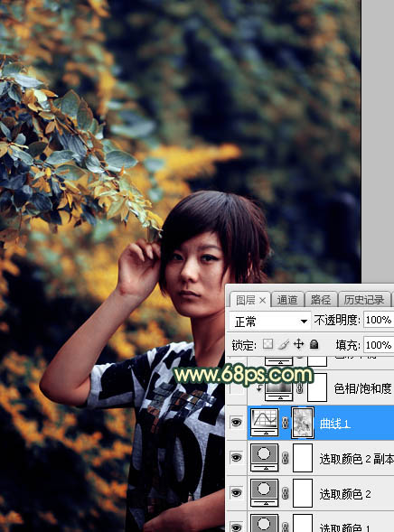Hide the 曲线 1 layer
This screenshot has height=532, width=394.
point(237,423)
